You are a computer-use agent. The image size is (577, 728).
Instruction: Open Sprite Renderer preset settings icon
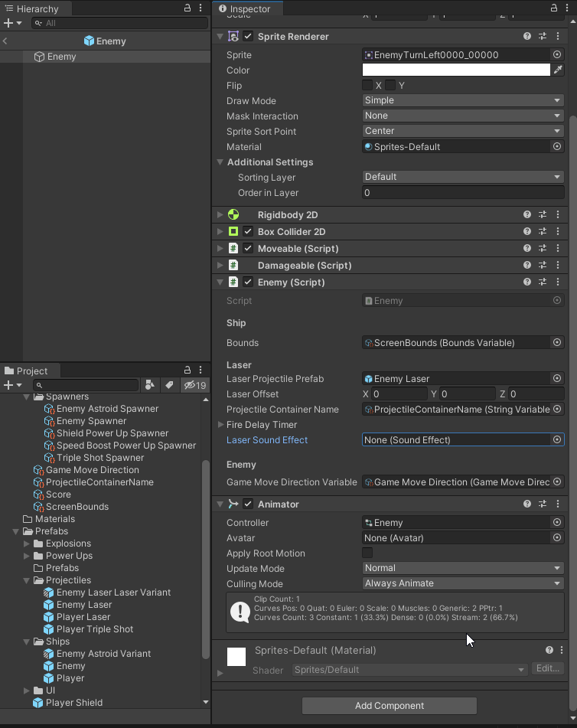point(543,37)
